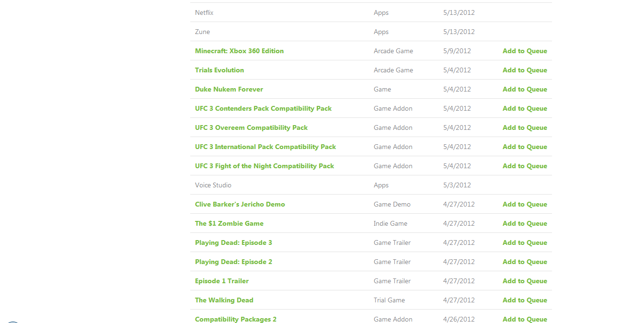Open Clive Barker's Jericho Demo link
Screen dimensions: 644x323
(240, 204)
